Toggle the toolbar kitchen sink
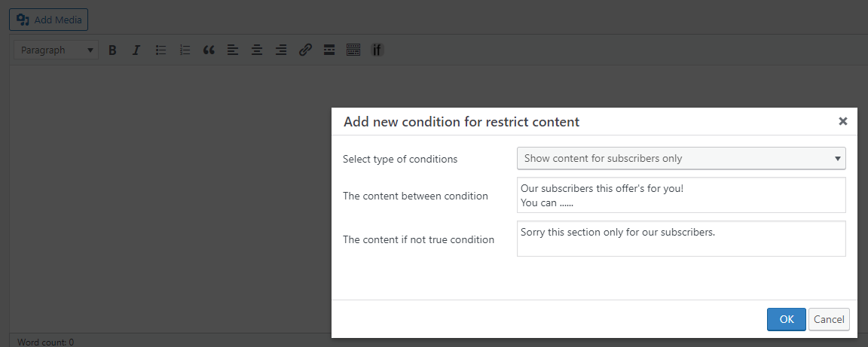The image size is (868, 347). click(x=353, y=50)
